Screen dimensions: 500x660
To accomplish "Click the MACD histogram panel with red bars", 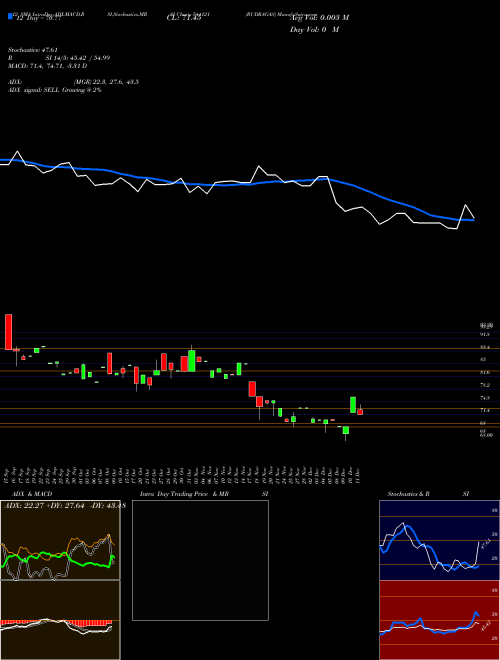I will 60,620.
